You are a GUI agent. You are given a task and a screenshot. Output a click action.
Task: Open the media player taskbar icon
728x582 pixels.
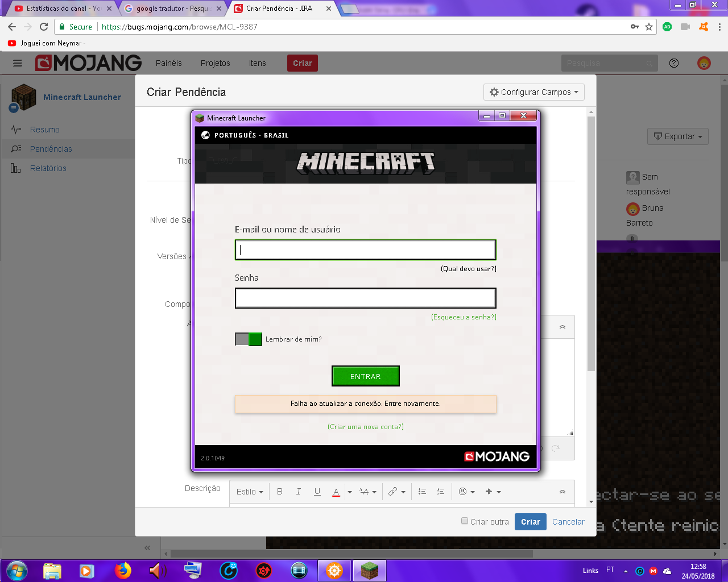tap(87, 570)
